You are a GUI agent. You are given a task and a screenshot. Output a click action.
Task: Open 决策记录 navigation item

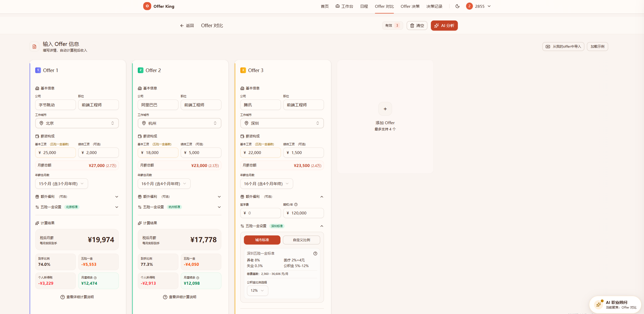[x=435, y=6]
